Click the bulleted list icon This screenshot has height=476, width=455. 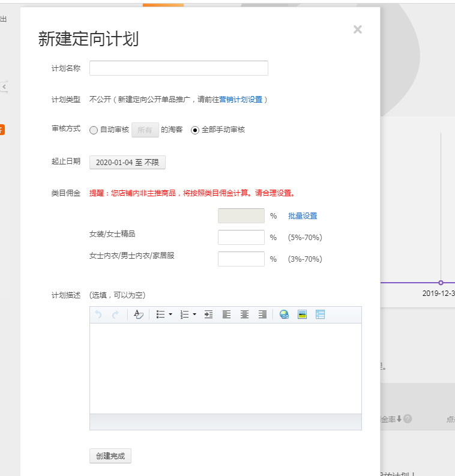[x=160, y=315]
